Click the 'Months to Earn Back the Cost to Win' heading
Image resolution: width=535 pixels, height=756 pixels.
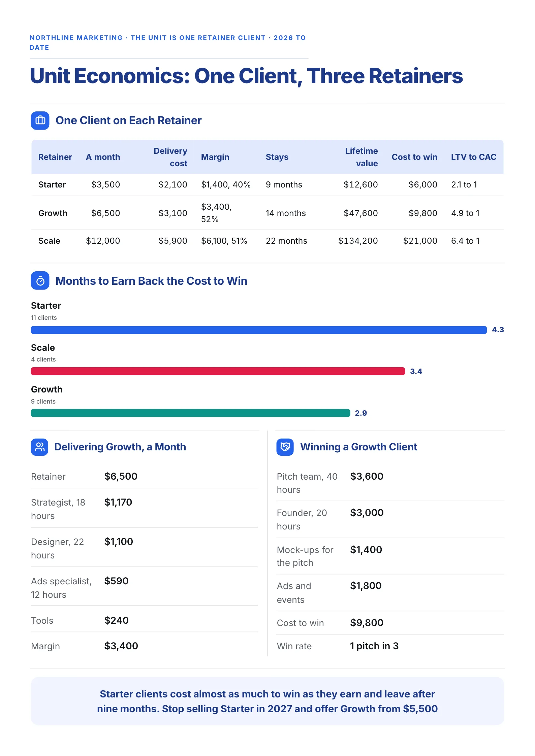[152, 281]
